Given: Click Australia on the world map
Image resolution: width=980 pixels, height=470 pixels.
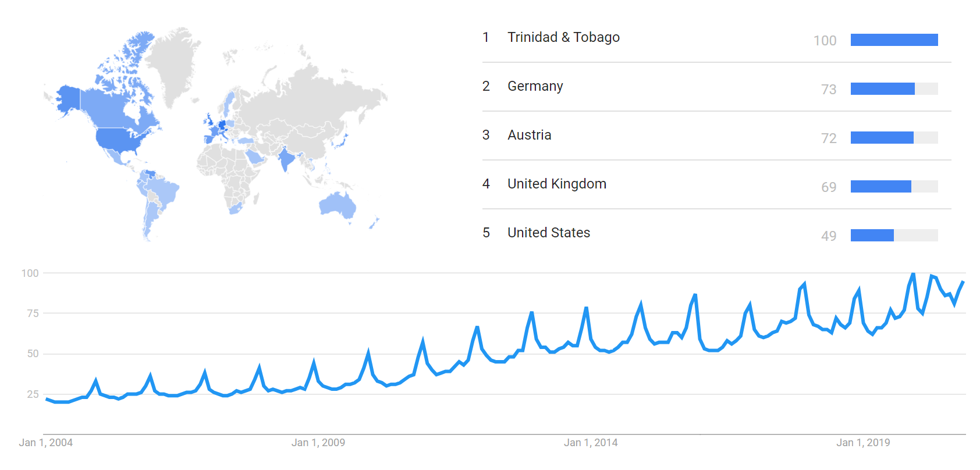Looking at the screenshot, I should click(x=336, y=205).
